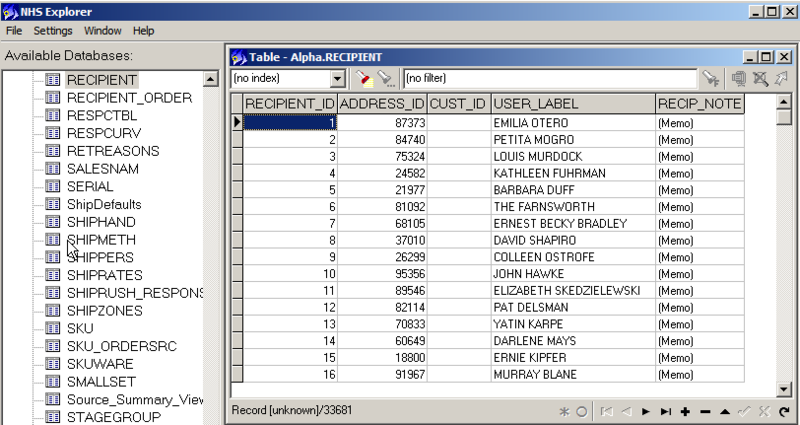Click the (no filter) input field
800x425 pixels.
pyautogui.click(x=549, y=79)
